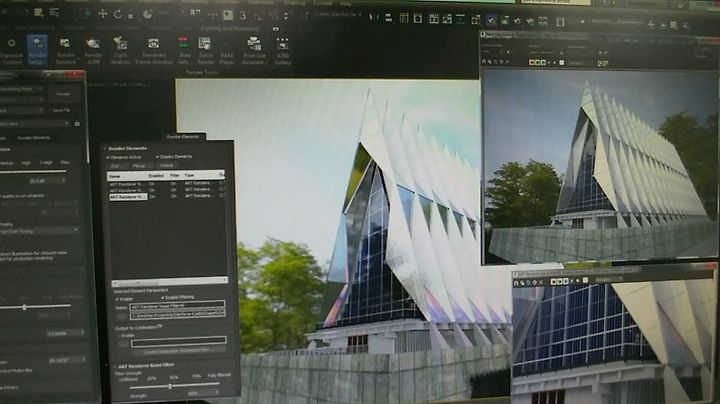Click the Merge button for render elements
The width and height of the screenshot is (720, 404).
(x=140, y=166)
